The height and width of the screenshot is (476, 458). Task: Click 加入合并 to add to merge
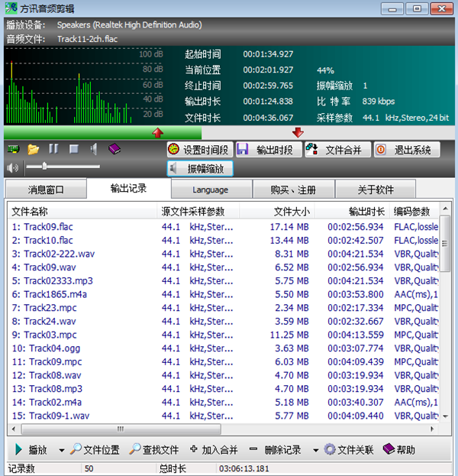click(214, 449)
